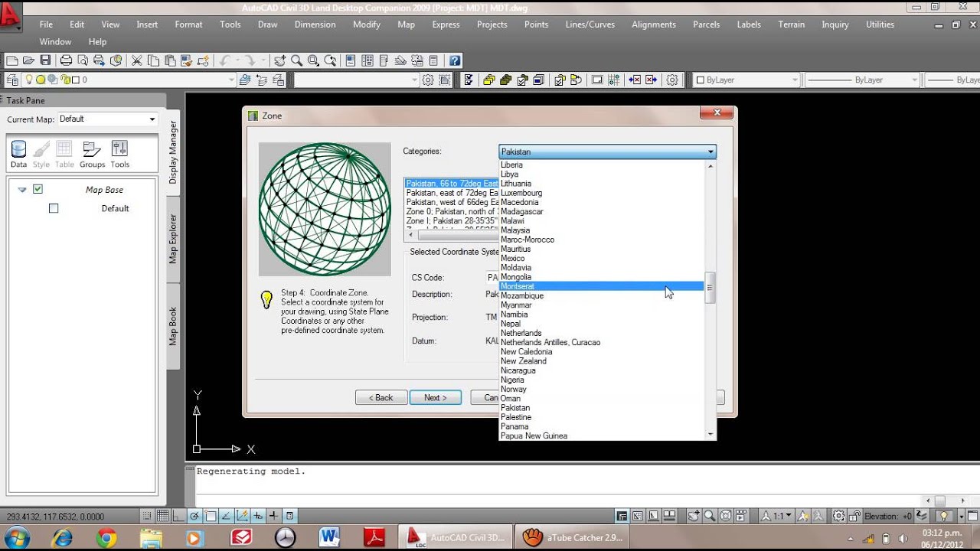Click the Plot Preview icon
980x551 pixels.
(x=83, y=60)
